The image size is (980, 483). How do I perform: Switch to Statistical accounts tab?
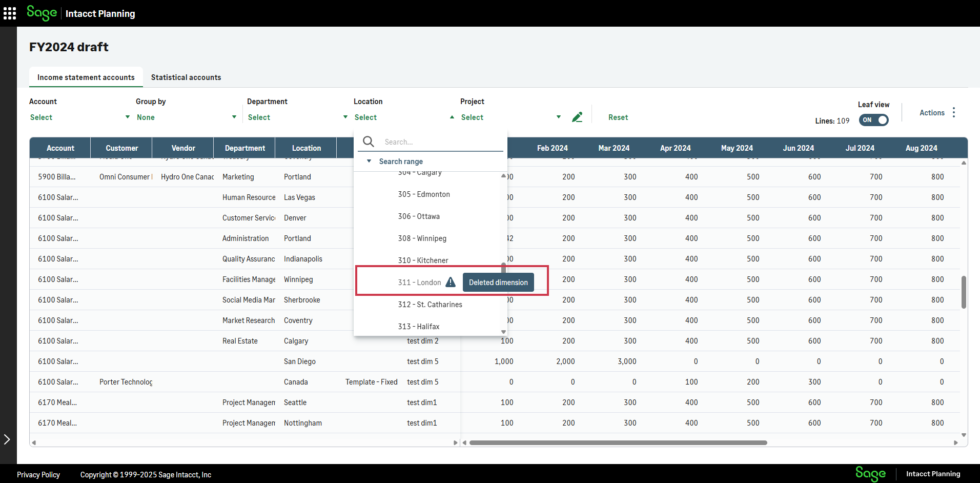coord(186,77)
